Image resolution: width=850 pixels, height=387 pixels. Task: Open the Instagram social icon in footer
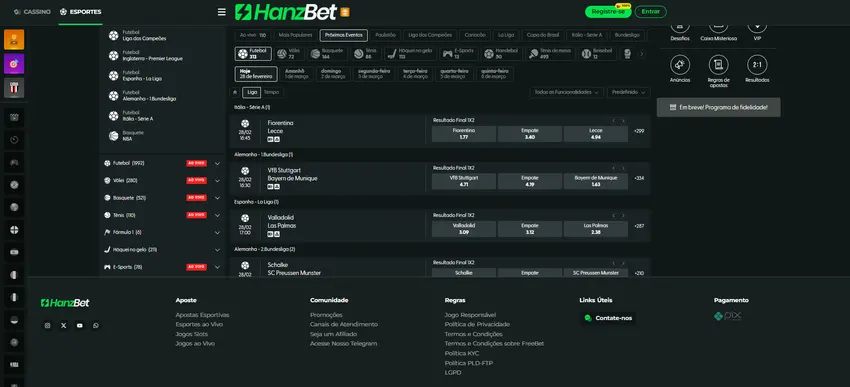click(x=48, y=326)
